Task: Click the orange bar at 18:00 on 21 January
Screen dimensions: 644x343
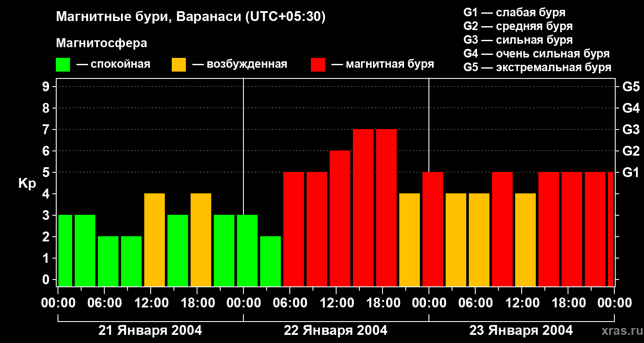Action: 201,240
